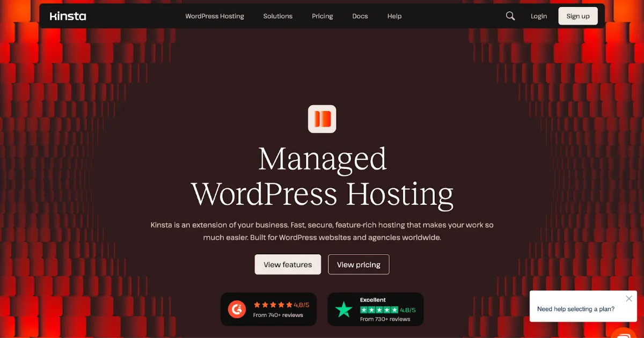Screen dimensions: 644x338
Task: Click the 'Managed WordPress Hosting' headline
Action: (x=322, y=177)
